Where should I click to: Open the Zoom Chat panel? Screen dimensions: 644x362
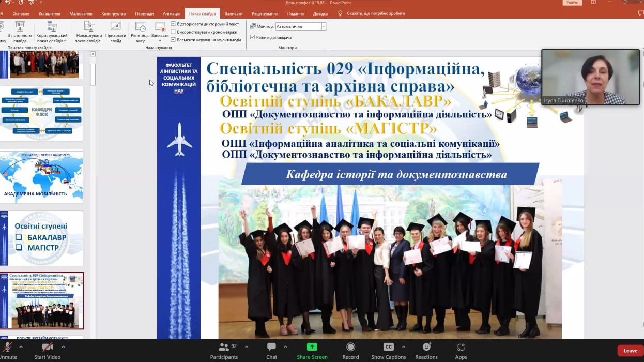(x=271, y=347)
